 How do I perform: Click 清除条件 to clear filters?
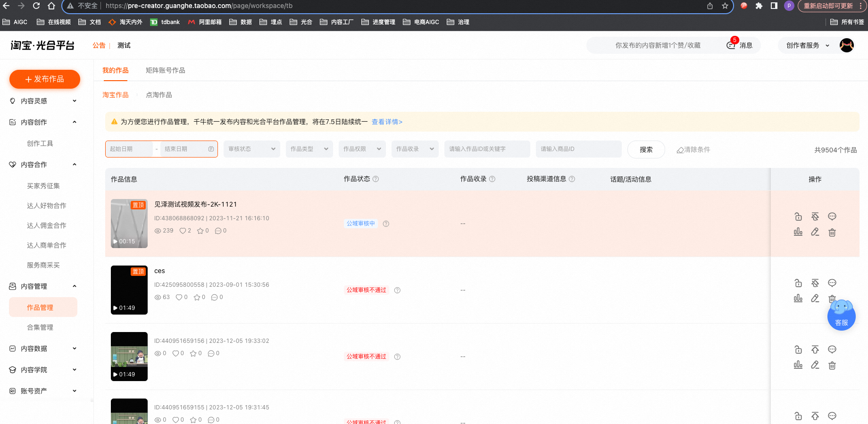tap(693, 150)
